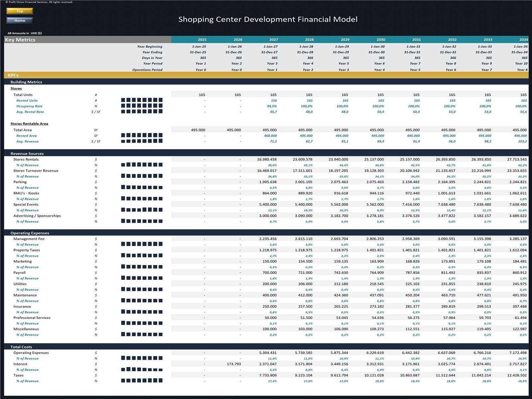Select the Payroll % of Revenue sparkline
Viewport: 532px width, 399px height.
142,278
